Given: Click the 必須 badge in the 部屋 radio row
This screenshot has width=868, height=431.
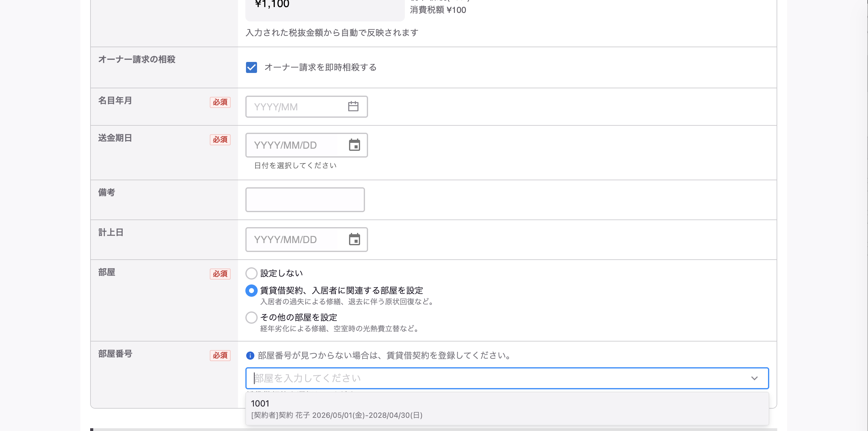Looking at the screenshot, I should point(220,274).
